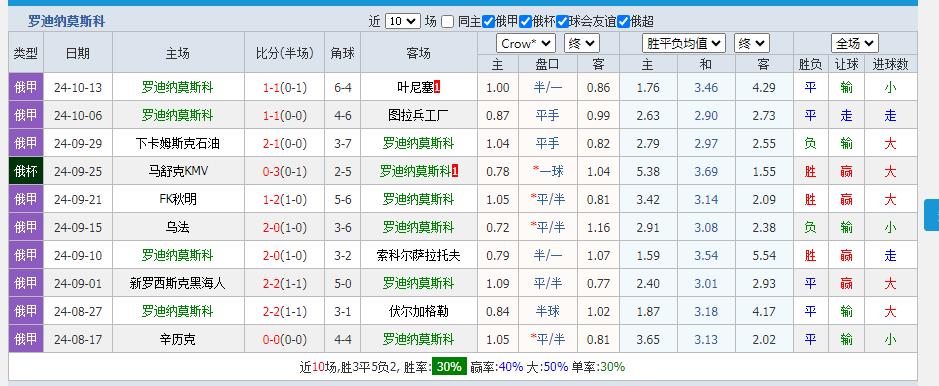The image size is (939, 386).
Task: Click the 罗迪纳莫斯科 team title link
Action: 66,22
